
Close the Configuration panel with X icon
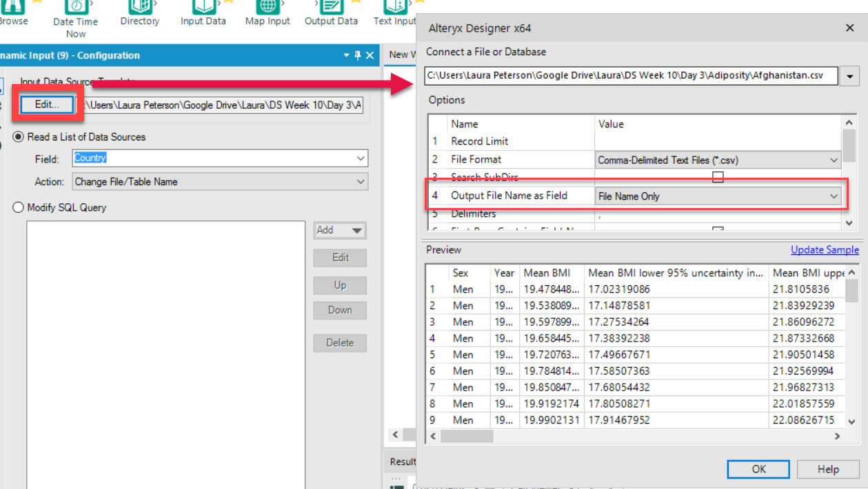pos(370,56)
